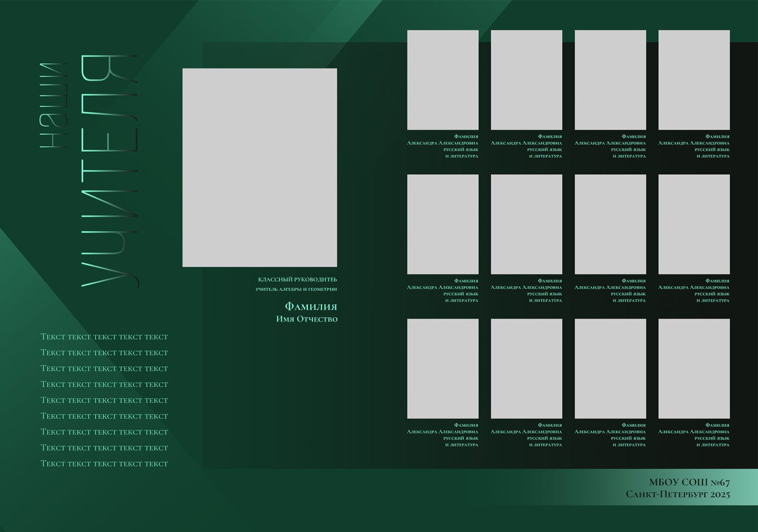Click the vertical "НАШИ" title text
The image size is (758, 532).
coord(53,106)
